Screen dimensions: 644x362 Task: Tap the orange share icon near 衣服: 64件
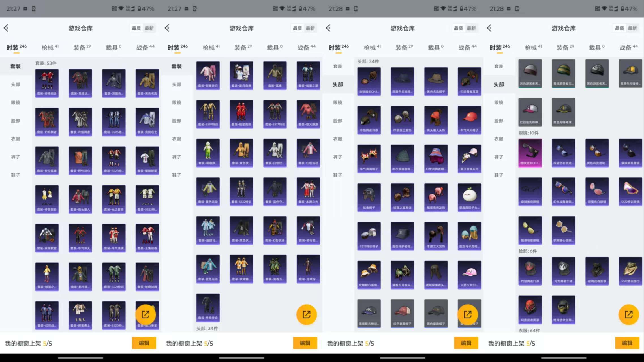tap(629, 314)
